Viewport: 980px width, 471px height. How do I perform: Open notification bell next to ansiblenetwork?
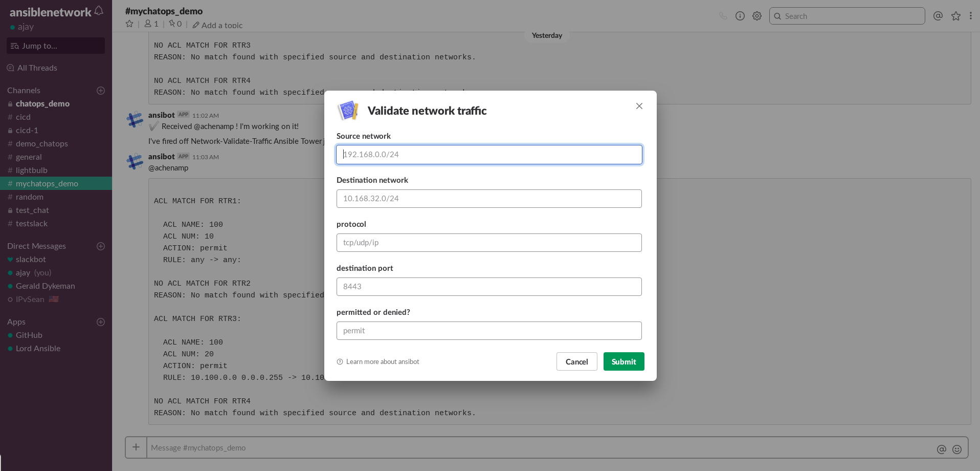pyautogui.click(x=99, y=11)
